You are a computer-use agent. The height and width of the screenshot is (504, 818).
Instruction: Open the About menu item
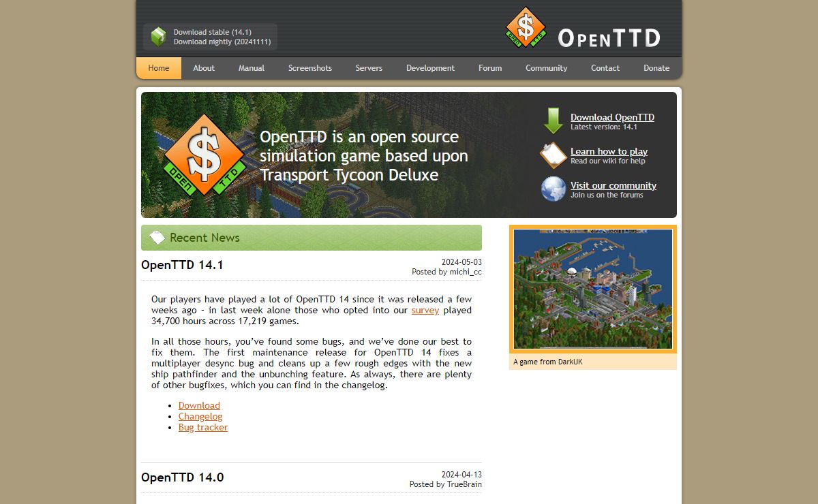[204, 68]
